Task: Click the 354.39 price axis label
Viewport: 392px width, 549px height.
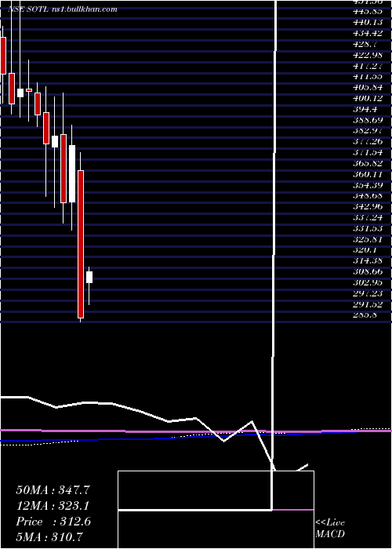Action: [x=368, y=185]
